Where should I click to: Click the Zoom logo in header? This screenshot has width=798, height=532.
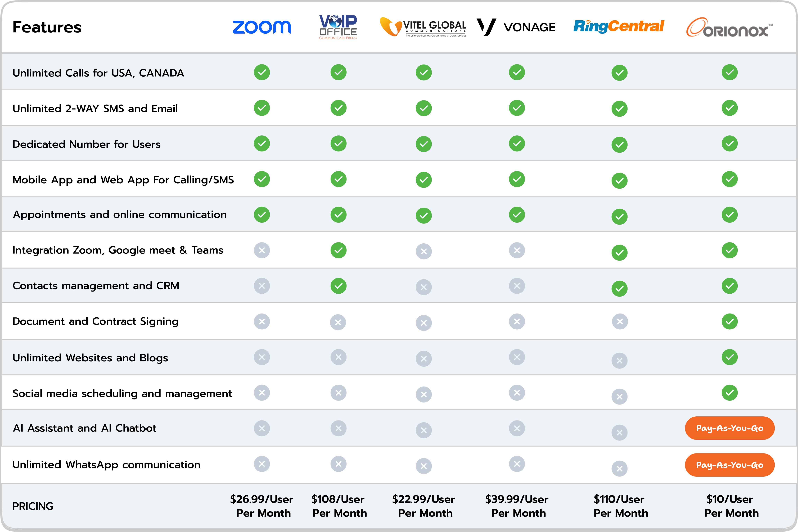click(x=261, y=27)
